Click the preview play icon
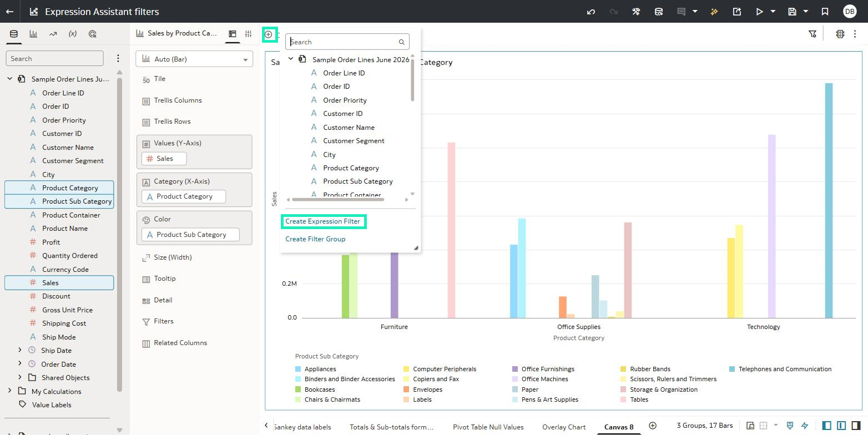Screen dimensions: 868x435 759,12
